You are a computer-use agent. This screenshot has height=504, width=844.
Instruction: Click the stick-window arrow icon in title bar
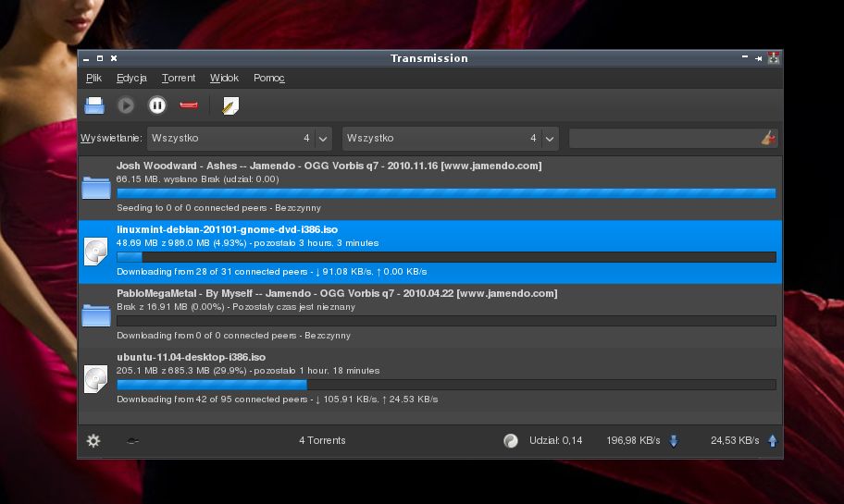coord(759,58)
